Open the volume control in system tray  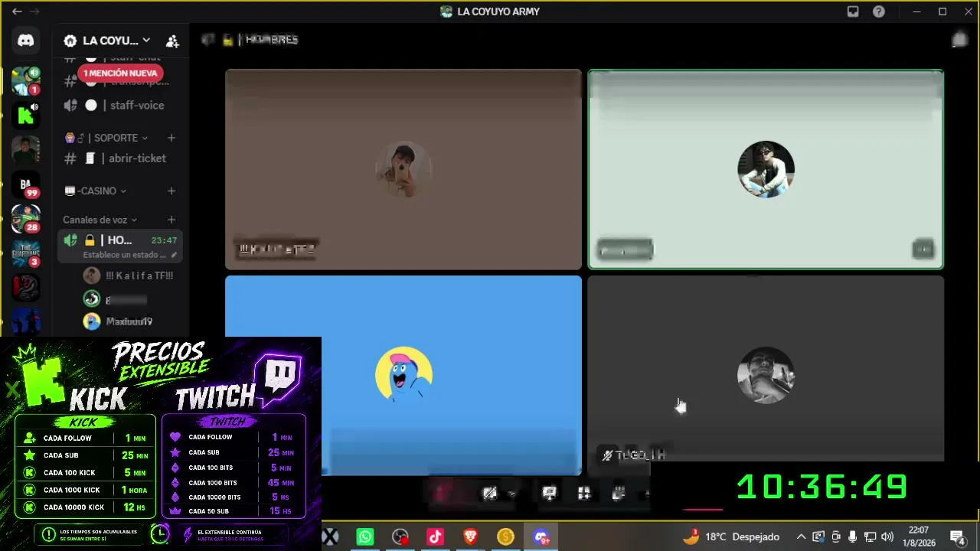point(887,536)
